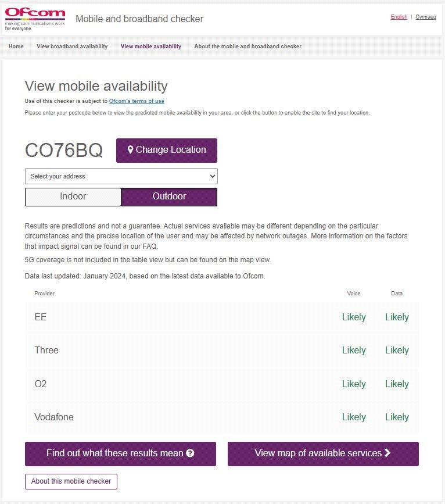445x504 pixels.
Task: Click the address dropdown arrow
Action: (x=212, y=176)
